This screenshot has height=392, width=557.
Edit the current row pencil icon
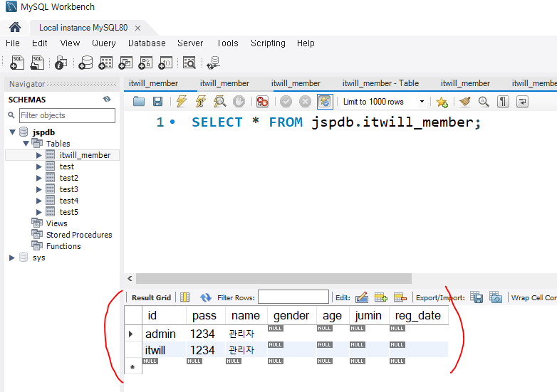point(361,297)
